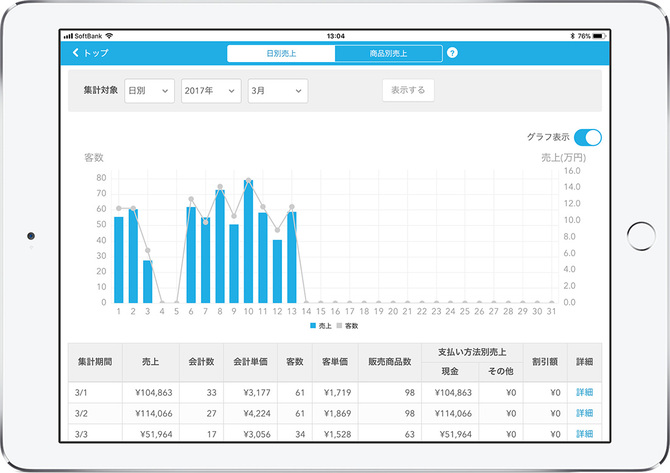Image resolution: width=670 pixels, height=473 pixels.
Task: Select the short bar for day 3
Action: pos(147,282)
